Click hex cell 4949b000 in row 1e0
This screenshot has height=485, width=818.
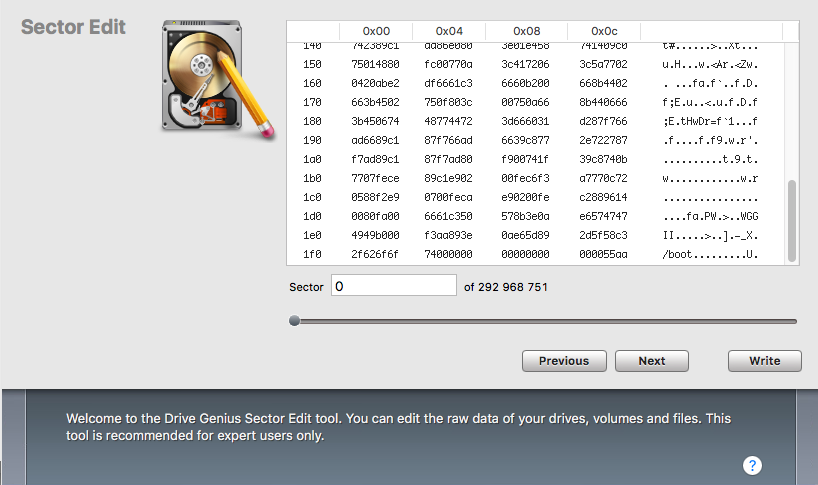click(375, 235)
